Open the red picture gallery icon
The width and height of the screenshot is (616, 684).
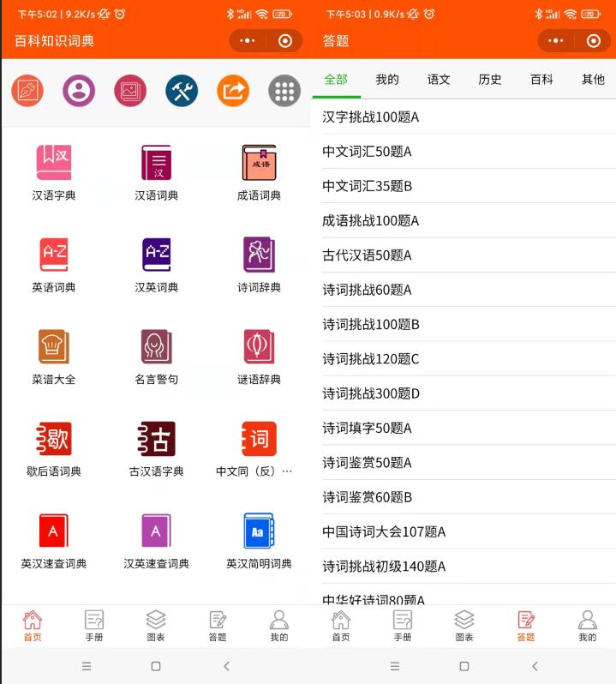pyautogui.click(x=130, y=91)
